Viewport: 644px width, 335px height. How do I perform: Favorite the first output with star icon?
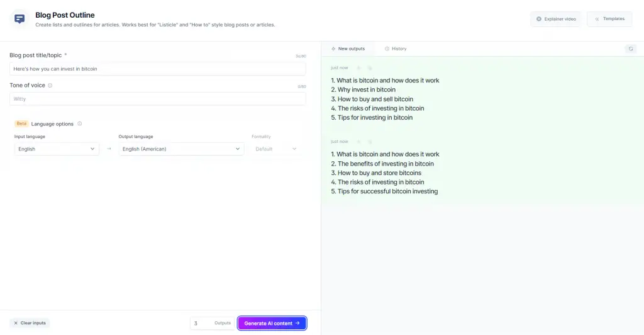pyautogui.click(x=358, y=68)
